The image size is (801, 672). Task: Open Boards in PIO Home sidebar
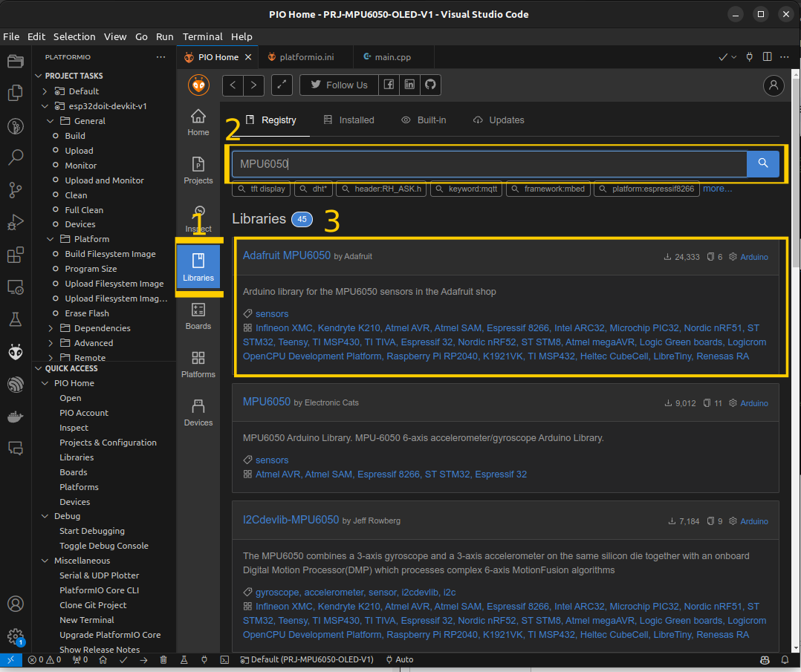click(x=198, y=316)
